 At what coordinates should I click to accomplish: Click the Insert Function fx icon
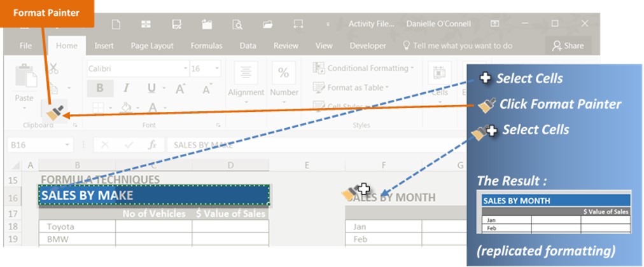[152, 145]
